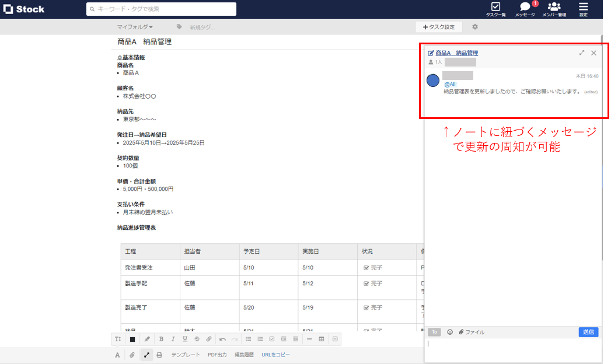The width and height of the screenshot is (611, 364).
Task: Toggle text size tool in editor toolbar
Action: coord(118,339)
